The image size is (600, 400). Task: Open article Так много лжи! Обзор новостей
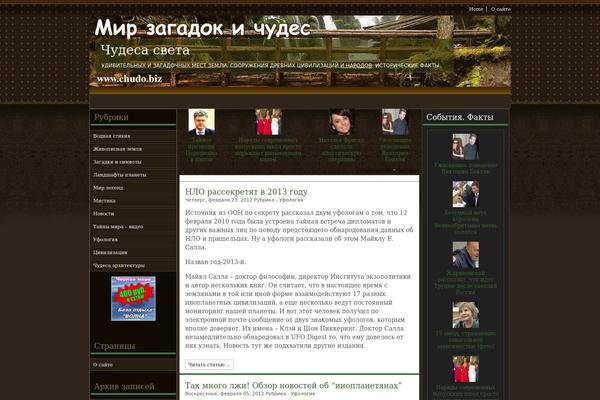click(x=293, y=385)
